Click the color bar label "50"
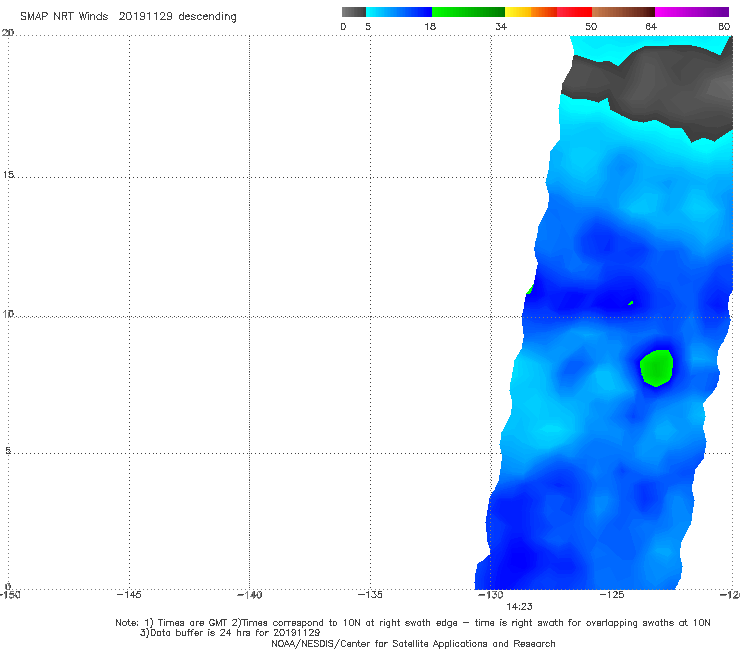The width and height of the screenshot is (740, 650). (591, 27)
